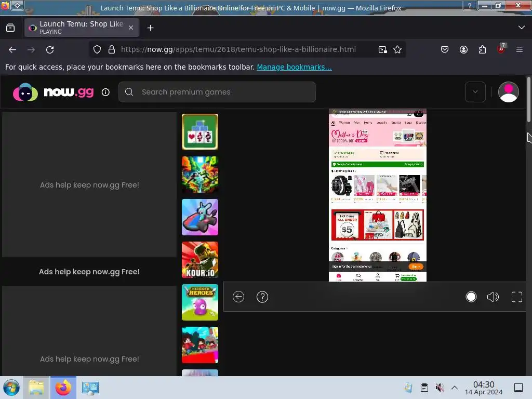Open a new browser tab
This screenshot has width=532, height=399.
tap(150, 28)
